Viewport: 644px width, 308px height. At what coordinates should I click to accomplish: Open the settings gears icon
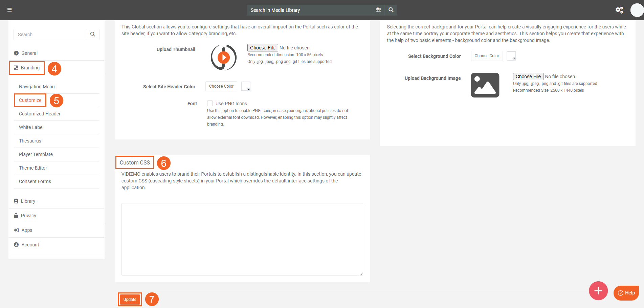pos(619,10)
